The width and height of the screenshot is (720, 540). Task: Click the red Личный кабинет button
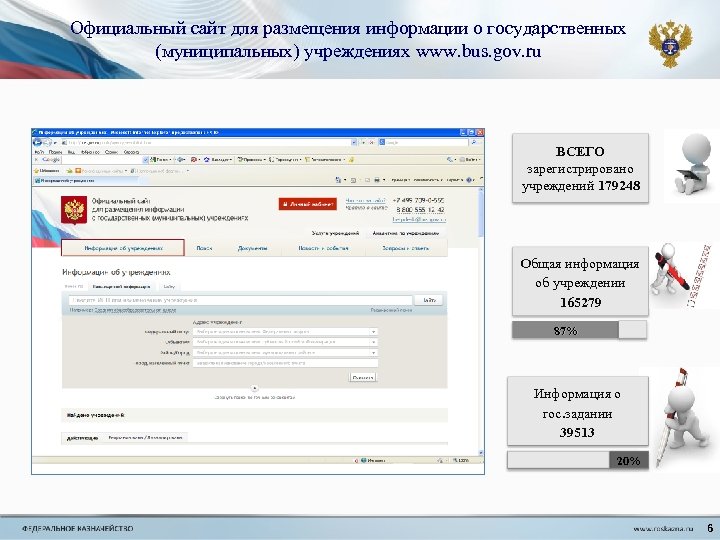pos(308,204)
